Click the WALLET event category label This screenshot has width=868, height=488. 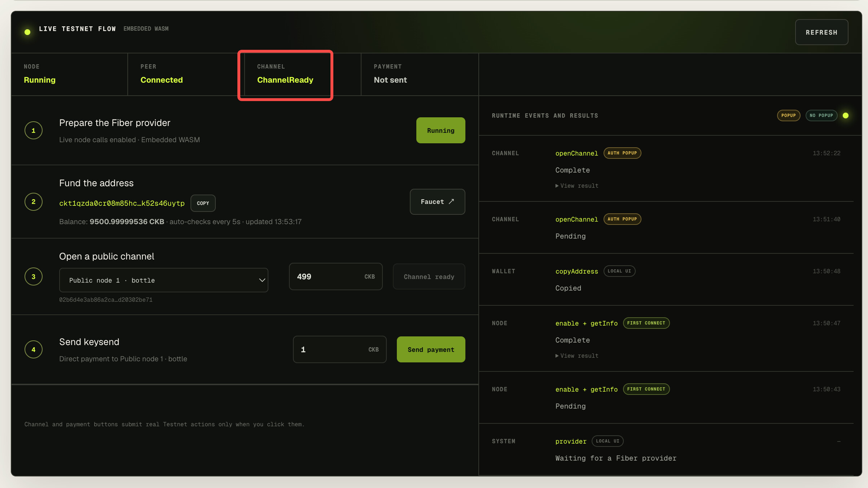tap(503, 271)
